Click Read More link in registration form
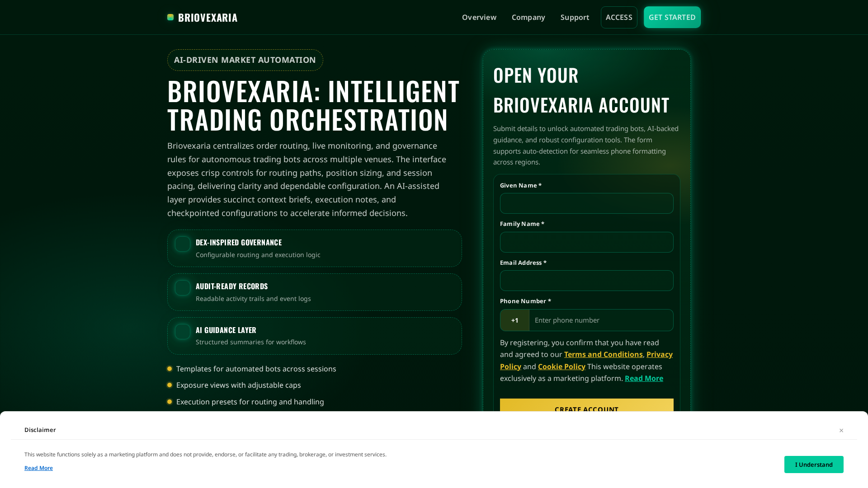Viewport: 868px width, 488px height. (x=644, y=378)
